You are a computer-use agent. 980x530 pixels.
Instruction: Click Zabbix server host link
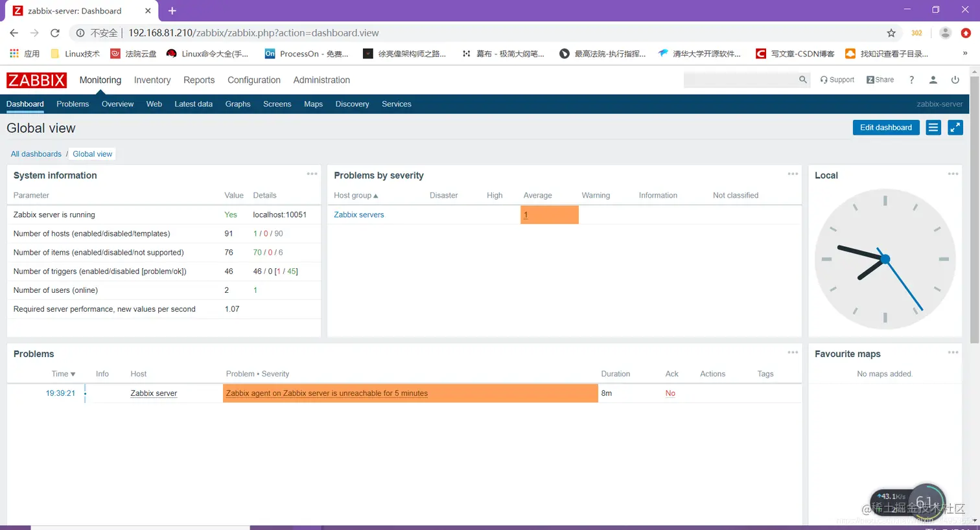point(154,393)
